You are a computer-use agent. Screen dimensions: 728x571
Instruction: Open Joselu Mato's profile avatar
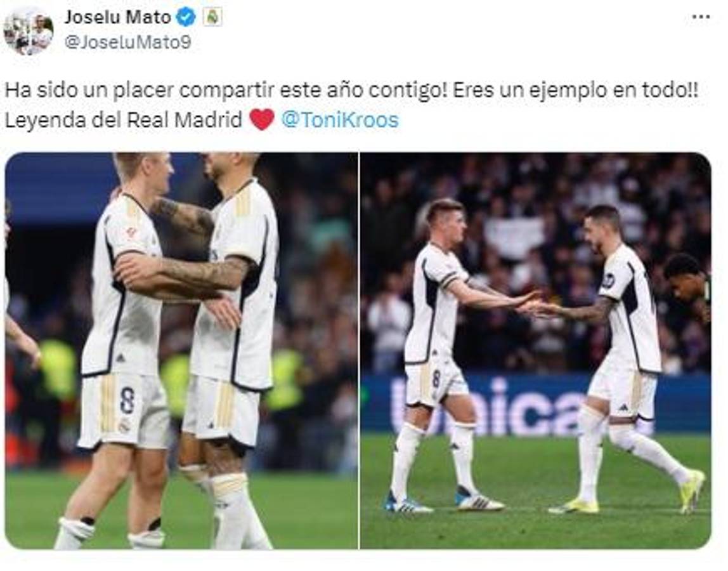[28, 31]
